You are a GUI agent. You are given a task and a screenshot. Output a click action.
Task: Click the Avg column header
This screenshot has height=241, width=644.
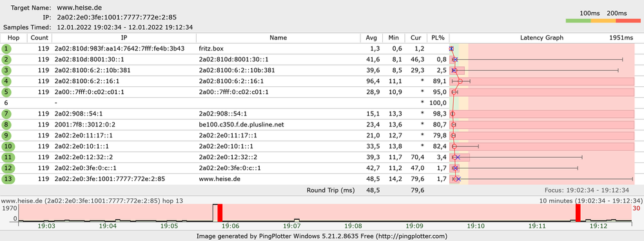[371, 38]
